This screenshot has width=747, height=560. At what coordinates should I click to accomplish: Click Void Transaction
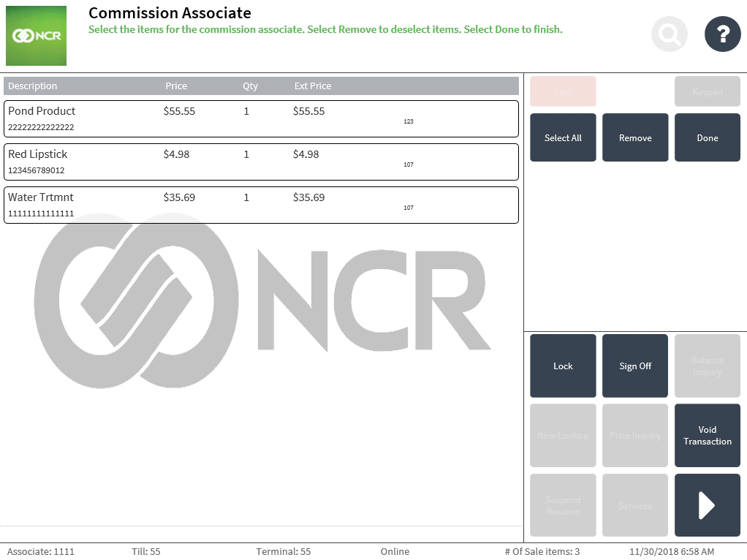tap(707, 435)
